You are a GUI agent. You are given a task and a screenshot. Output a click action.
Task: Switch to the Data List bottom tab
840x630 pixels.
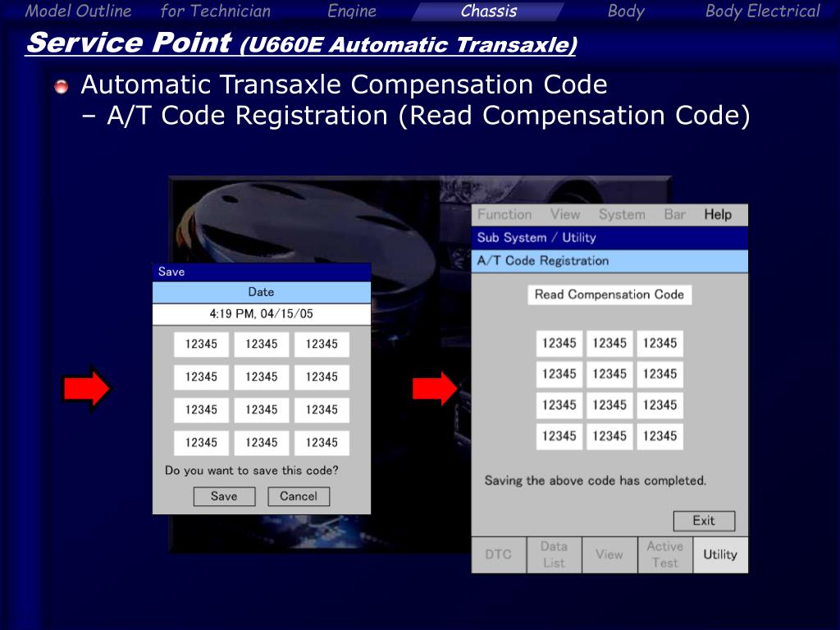pyautogui.click(x=555, y=555)
